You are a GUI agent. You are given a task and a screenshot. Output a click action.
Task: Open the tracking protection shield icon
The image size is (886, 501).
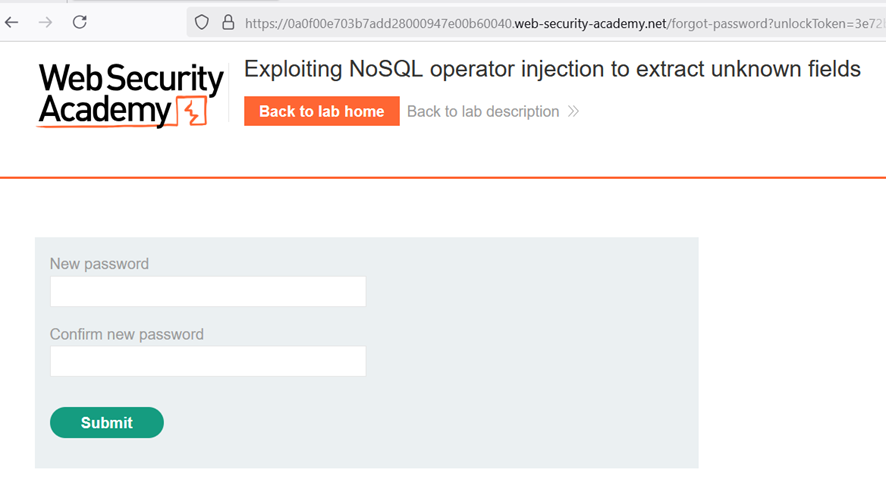point(202,23)
